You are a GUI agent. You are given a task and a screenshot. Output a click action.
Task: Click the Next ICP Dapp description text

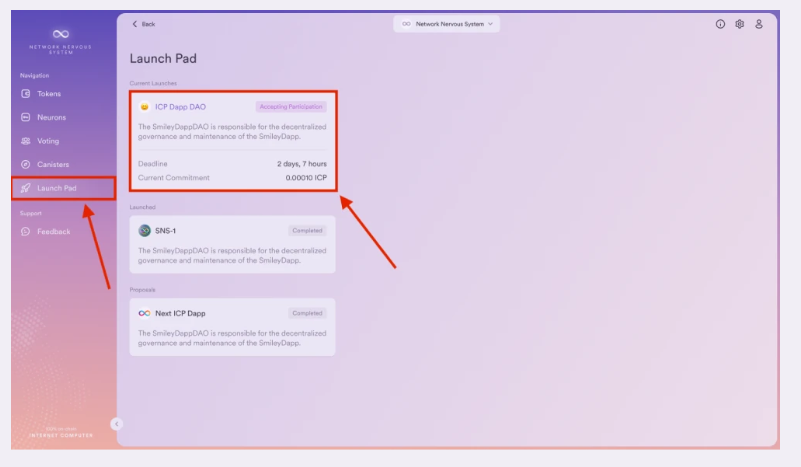pos(232,338)
